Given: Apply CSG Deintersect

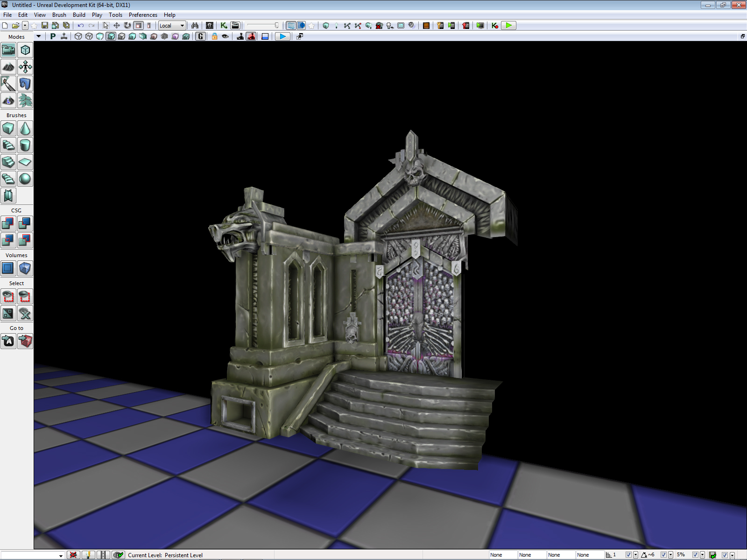Looking at the screenshot, I should [25, 240].
